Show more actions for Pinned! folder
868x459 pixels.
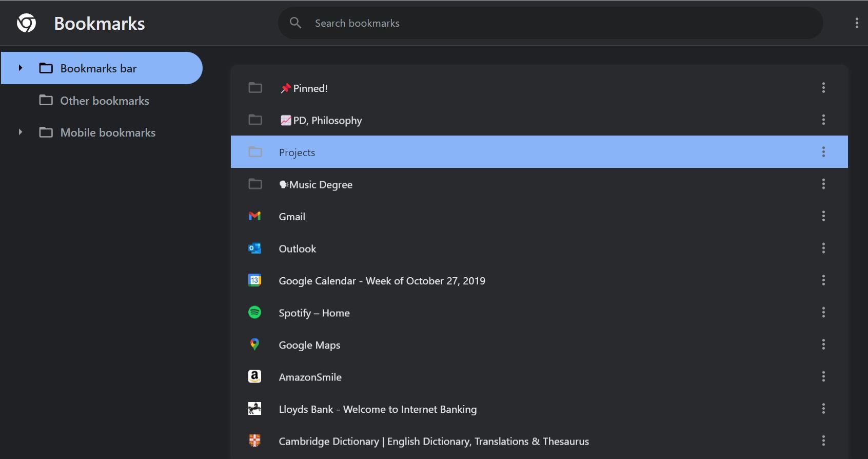pyautogui.click(x=823, y=88)
